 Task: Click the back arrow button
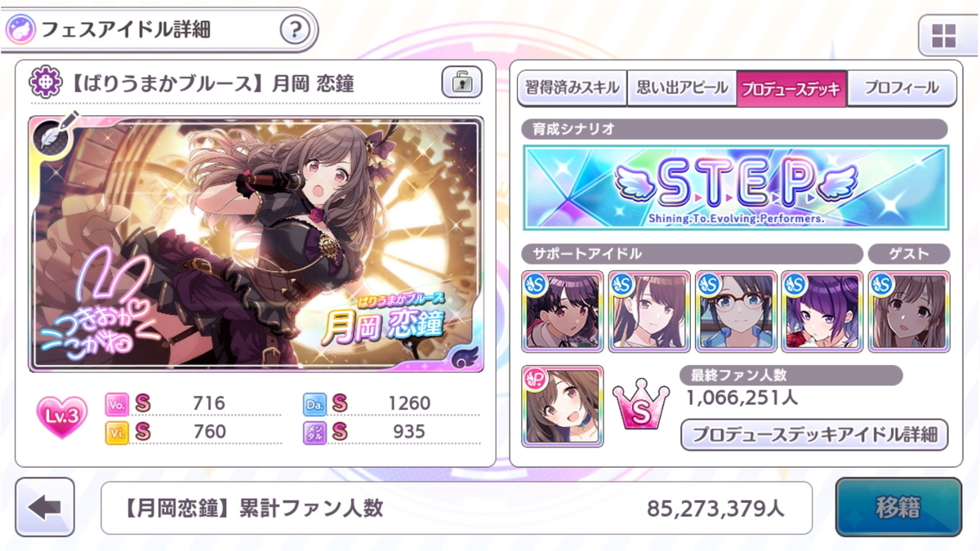click(45, 508)
